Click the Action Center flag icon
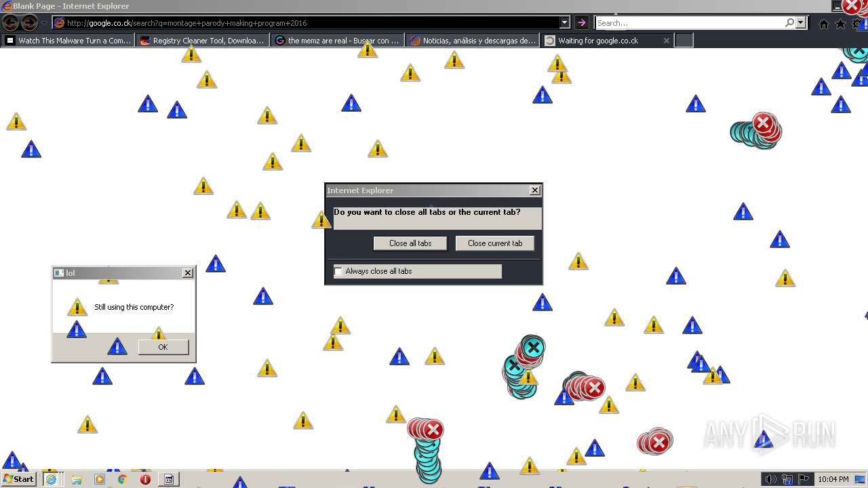The width and height of the screenshot is (868, 488). tap(804, 479)
